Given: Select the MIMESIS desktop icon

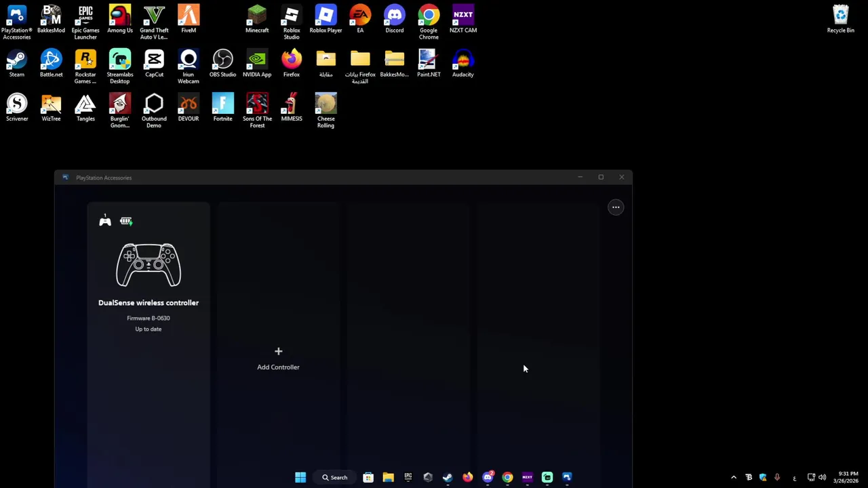Looking at the screenshot, I should point(292,107).
